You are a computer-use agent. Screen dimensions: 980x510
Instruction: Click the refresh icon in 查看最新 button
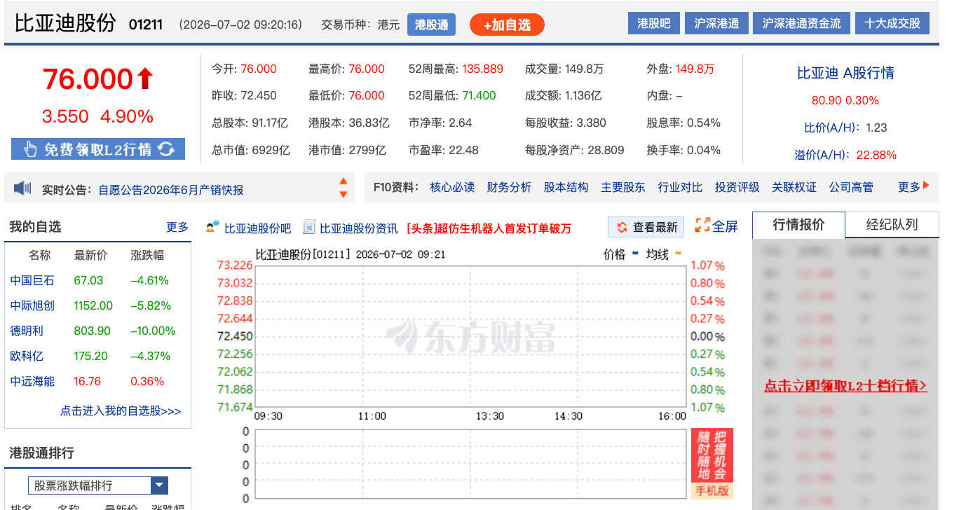[622, 227]
